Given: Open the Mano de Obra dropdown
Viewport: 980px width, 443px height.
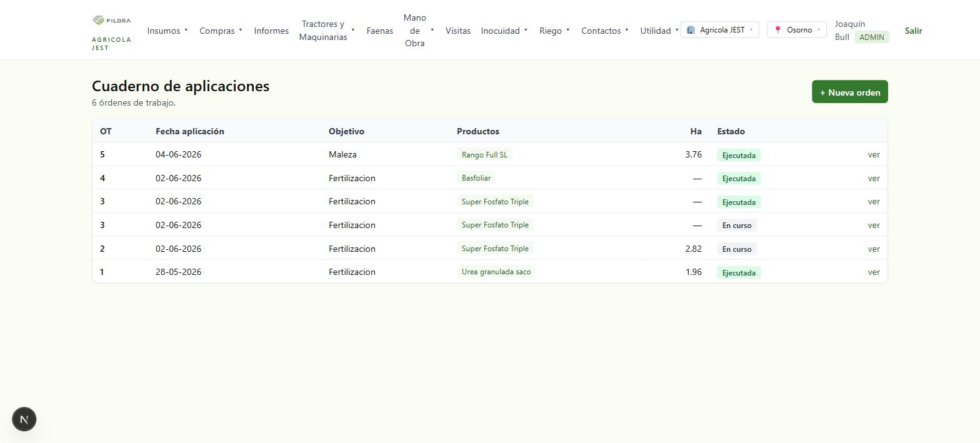Looking at the screenshot, I should click(419, 31).
